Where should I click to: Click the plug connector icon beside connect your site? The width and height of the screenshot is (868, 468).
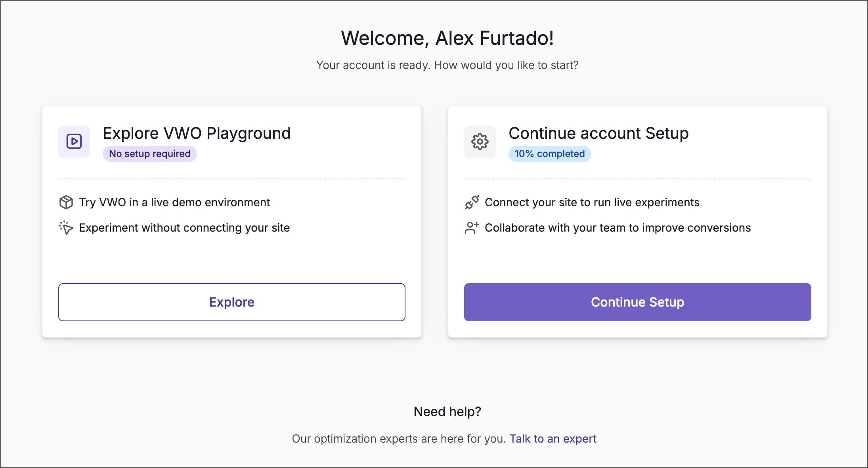pyautogui.click(x=472, y=202)
